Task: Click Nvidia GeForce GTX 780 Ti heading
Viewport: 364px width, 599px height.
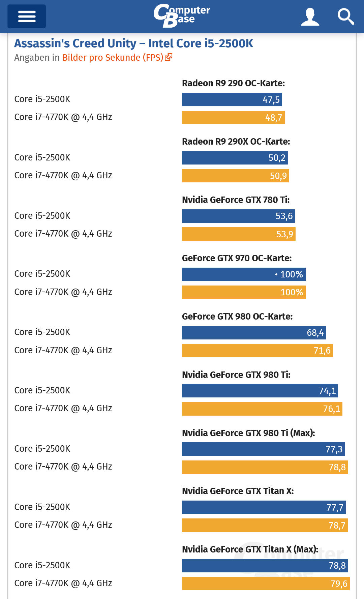Action: (x=236, y=200)
